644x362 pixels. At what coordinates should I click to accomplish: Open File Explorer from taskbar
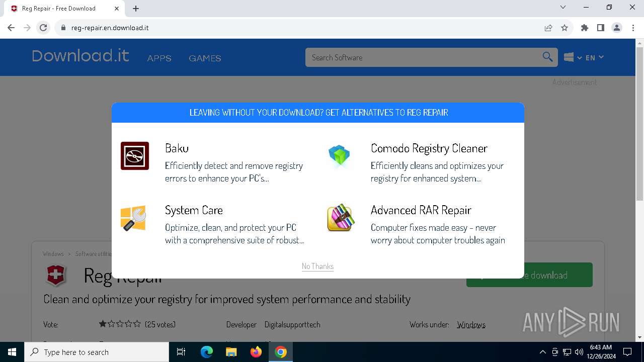(231, 352)
